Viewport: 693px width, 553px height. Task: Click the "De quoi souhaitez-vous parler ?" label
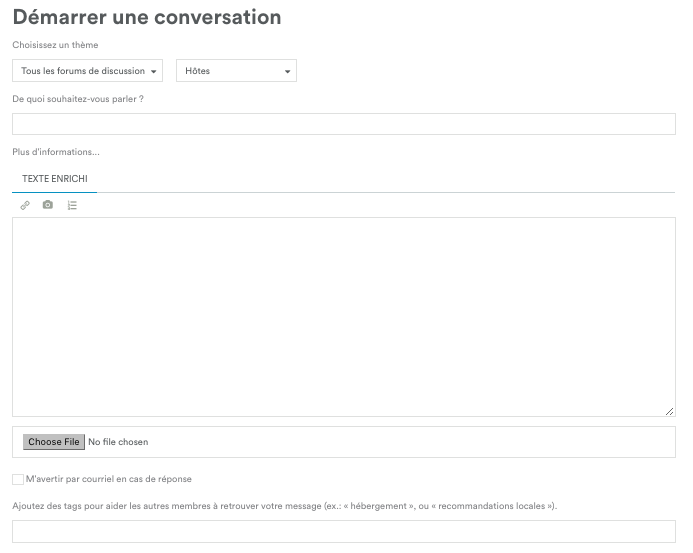78,98
